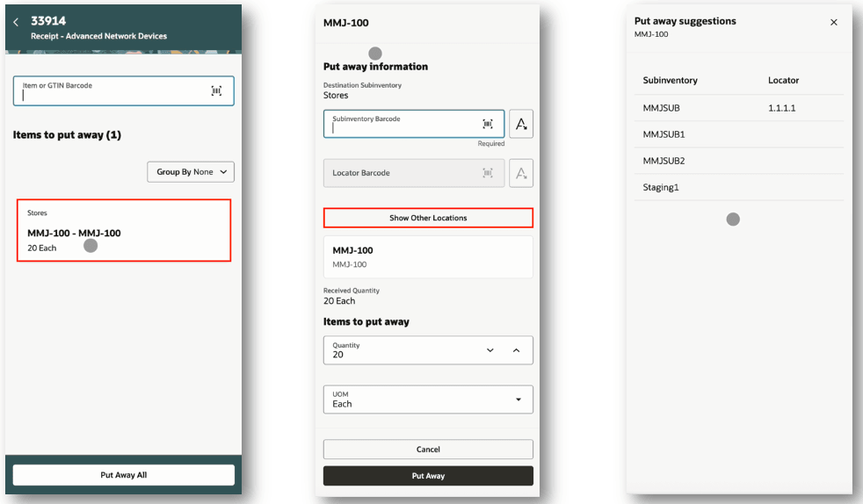
Task: Tap the Locator Barcode scan icon
Action: point(488,173)
